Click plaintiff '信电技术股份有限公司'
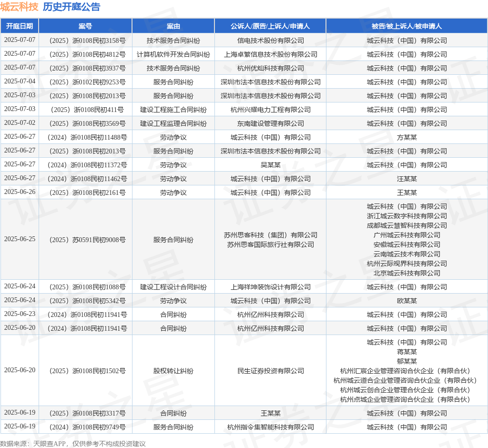 coord(271,41)
